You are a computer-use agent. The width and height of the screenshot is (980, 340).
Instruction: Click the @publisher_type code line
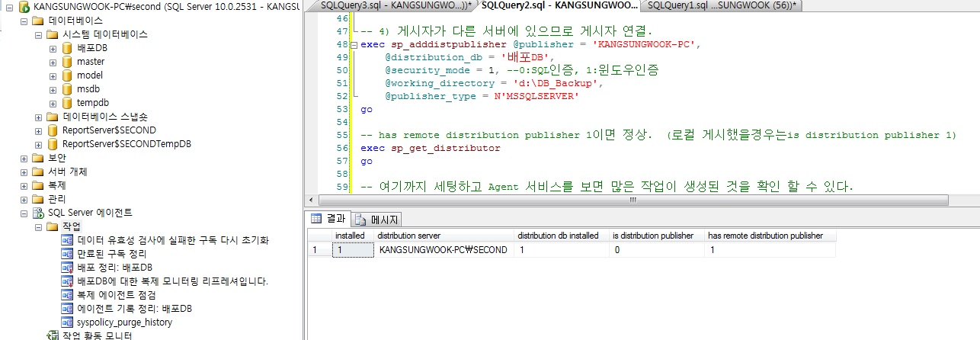point(482,96)
